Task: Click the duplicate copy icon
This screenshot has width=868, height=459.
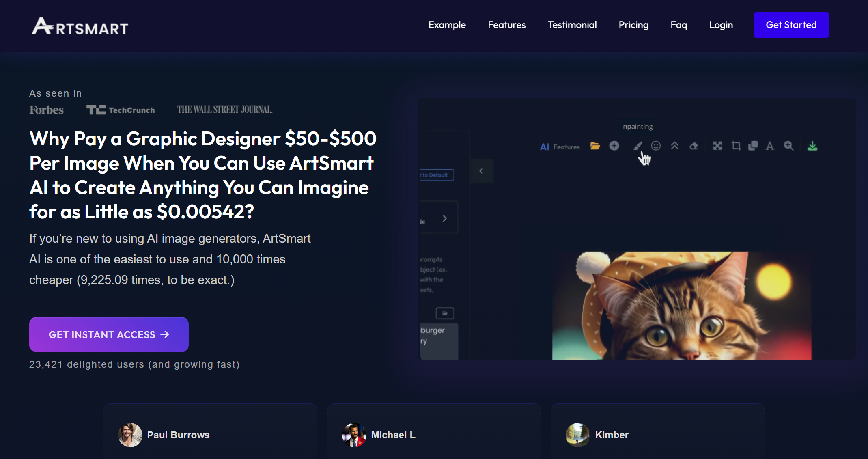Action: (x=753, y=146)
